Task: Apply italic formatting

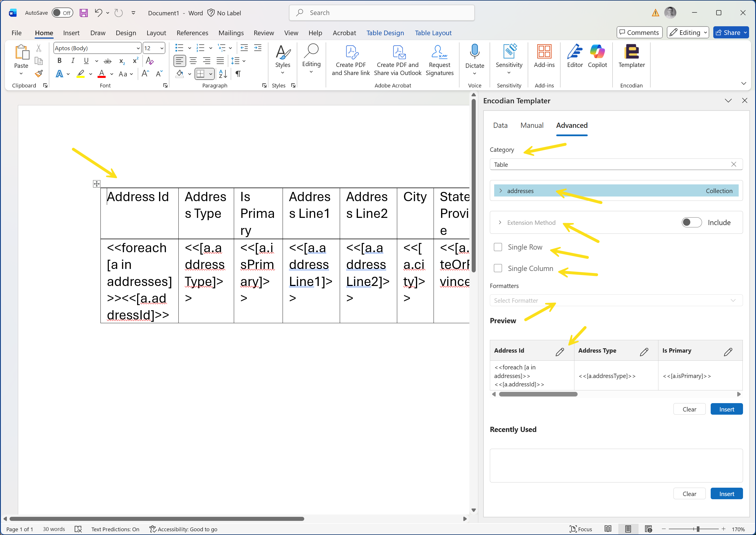Action: point(73,61)
